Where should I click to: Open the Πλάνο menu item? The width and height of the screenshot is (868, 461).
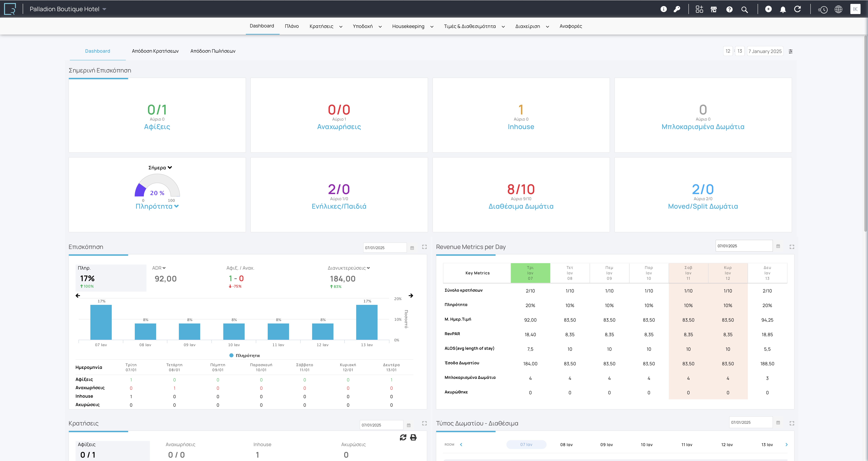292,26
